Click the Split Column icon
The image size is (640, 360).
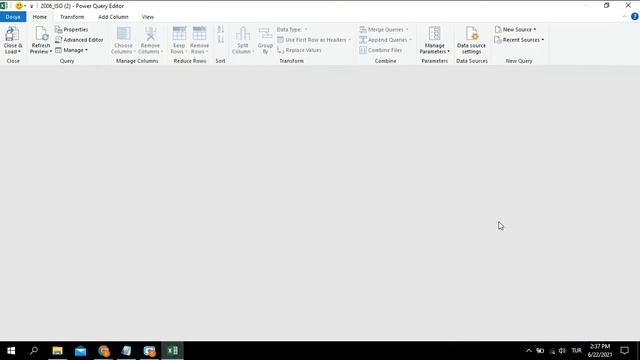243,33
